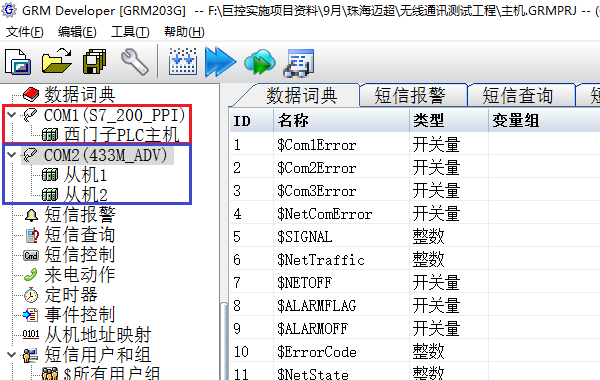Select the $Com3Error variable row

(x=415, y=191)
